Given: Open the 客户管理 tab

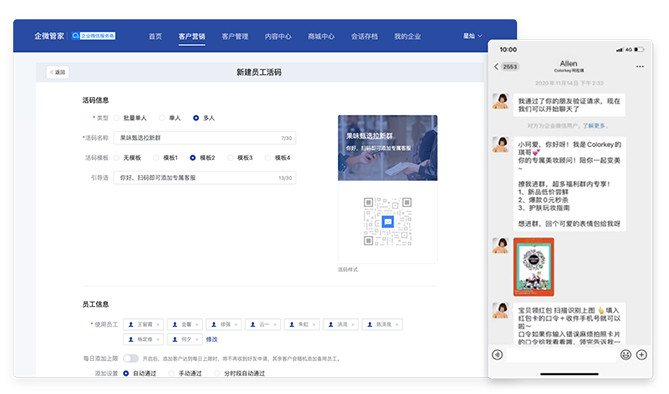Looking at the screenshot, I should click(235, 36).
